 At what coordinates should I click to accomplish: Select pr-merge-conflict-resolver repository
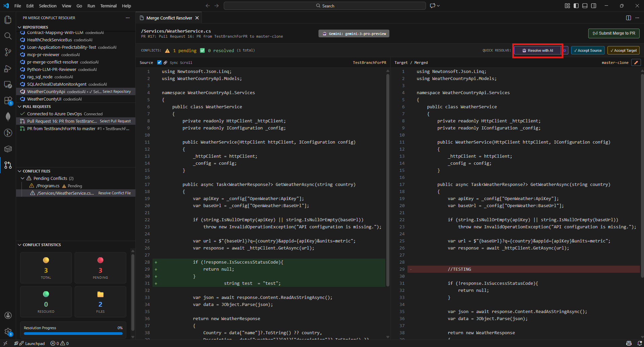pyautogui.click(x=76, y=62)
